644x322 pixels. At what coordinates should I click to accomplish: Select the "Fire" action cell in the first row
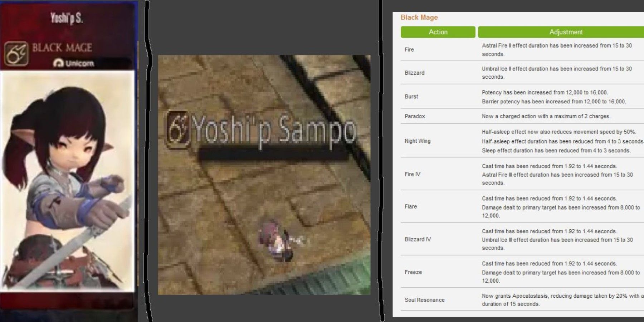point(409,50)
